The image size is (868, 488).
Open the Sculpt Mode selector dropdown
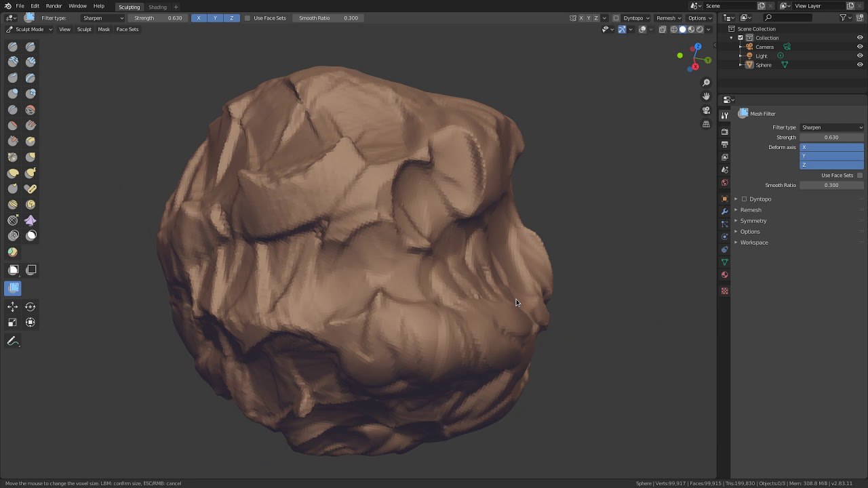26,29
